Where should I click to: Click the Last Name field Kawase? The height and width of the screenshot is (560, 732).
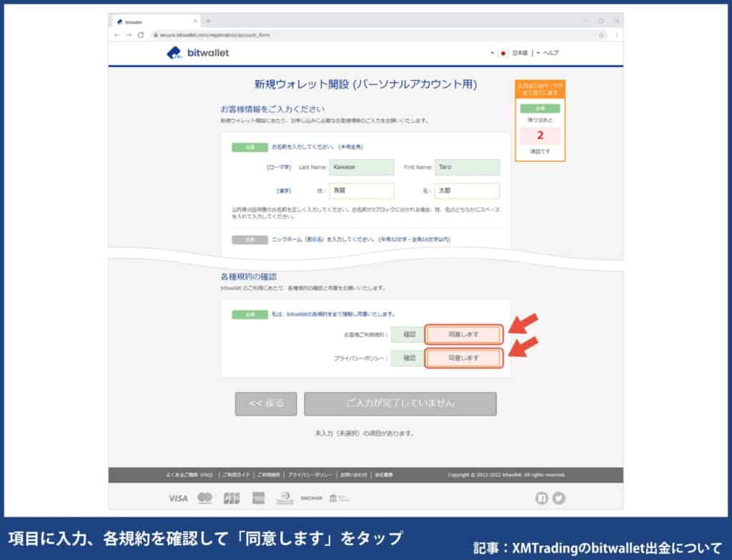362,167
